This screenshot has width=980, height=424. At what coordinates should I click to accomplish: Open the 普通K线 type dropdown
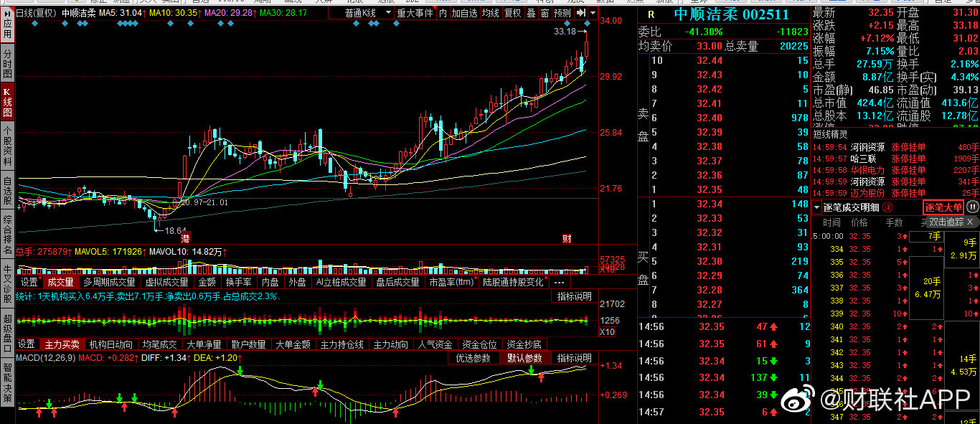point(367,13)
